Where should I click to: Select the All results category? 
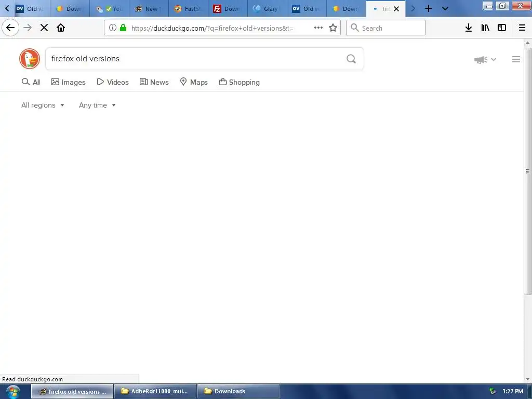(x=31, y=82)
